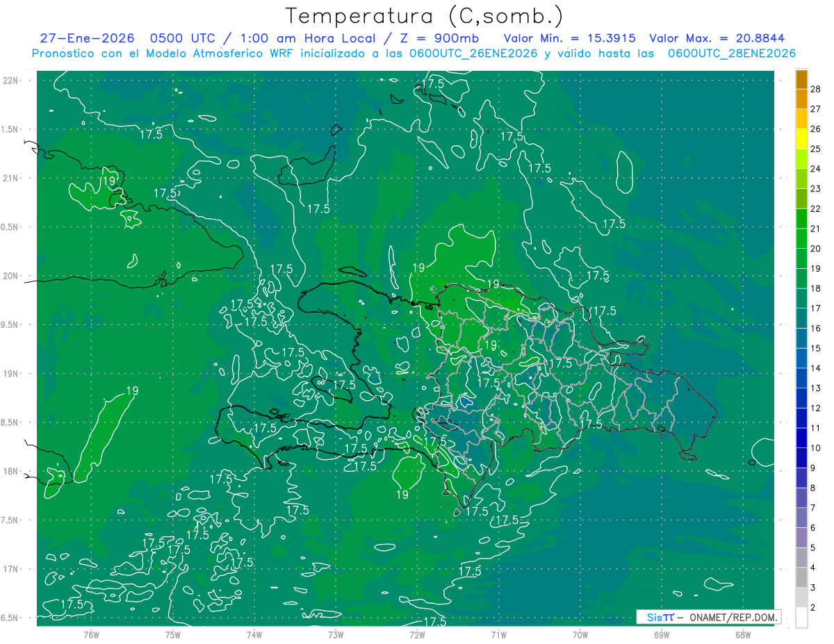Click '0600UTC_28ENE2026' valid-until time text
The height and width of the screenshot is (644, 834).
coord(733,53)
